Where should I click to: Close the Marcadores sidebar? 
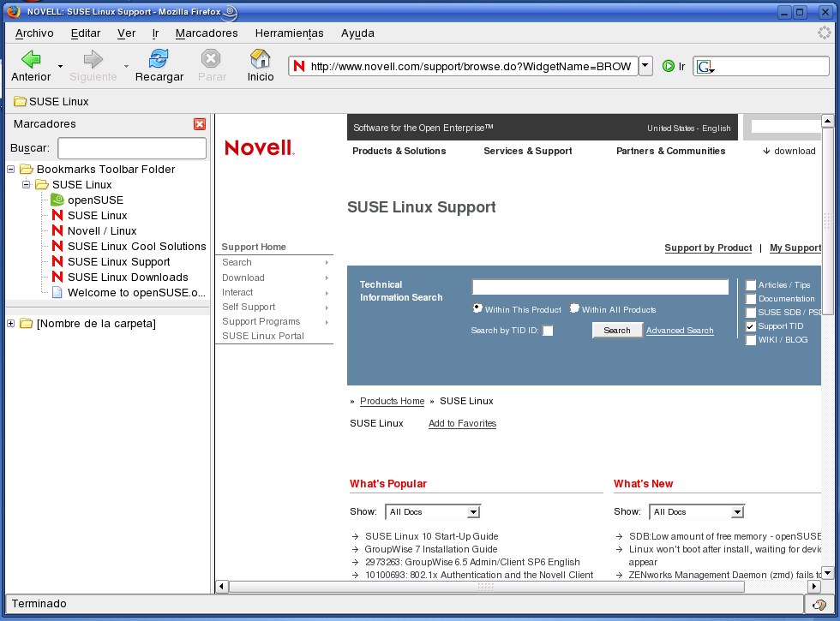199,124
